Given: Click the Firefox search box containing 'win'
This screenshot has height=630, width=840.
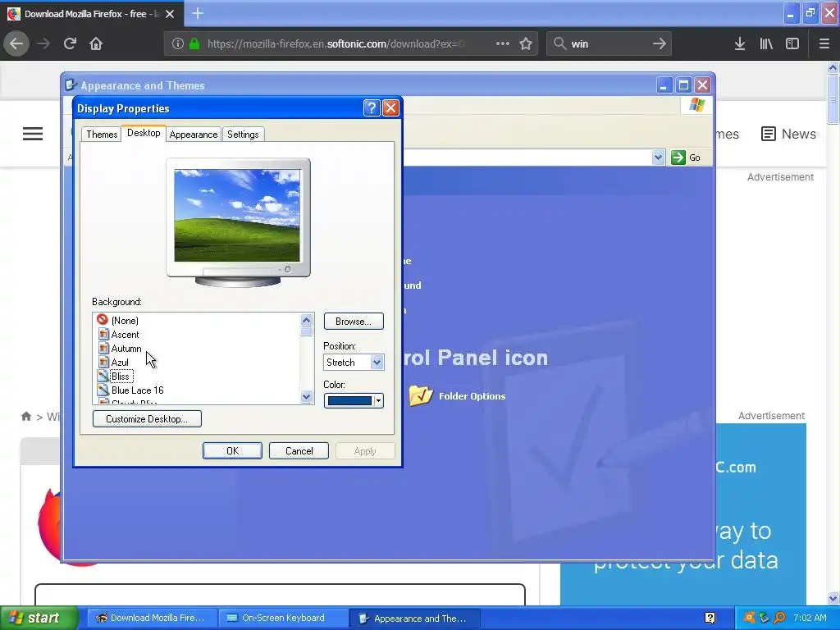Looking at the screenshot, I should [x=610, y=43].
